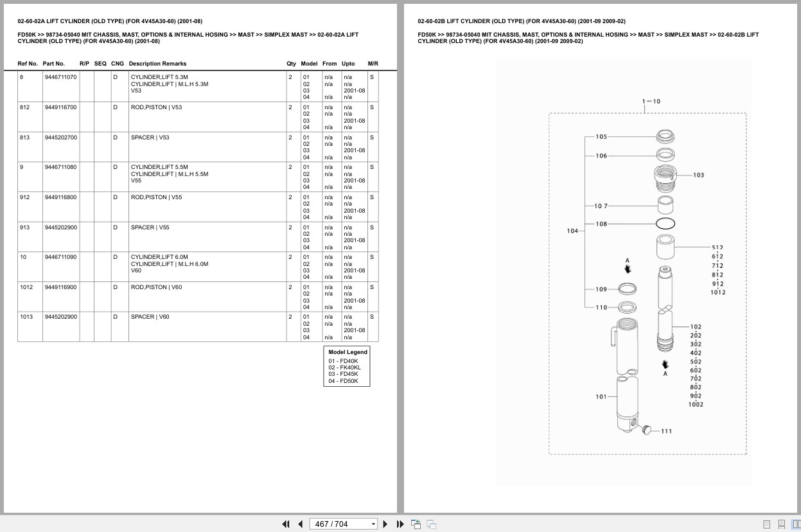Screen dimensions: 801x532
Task: Go to the first page
Action: click(286, 524)
